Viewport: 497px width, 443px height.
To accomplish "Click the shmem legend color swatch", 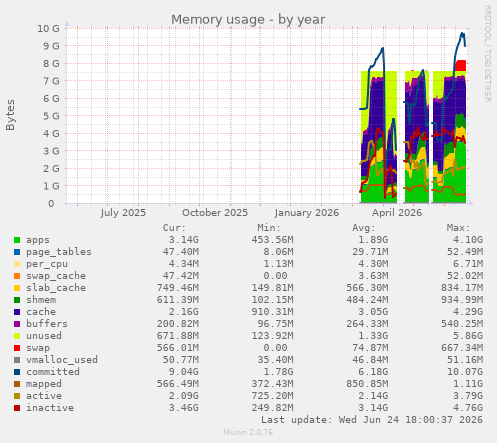I will 17,300.
